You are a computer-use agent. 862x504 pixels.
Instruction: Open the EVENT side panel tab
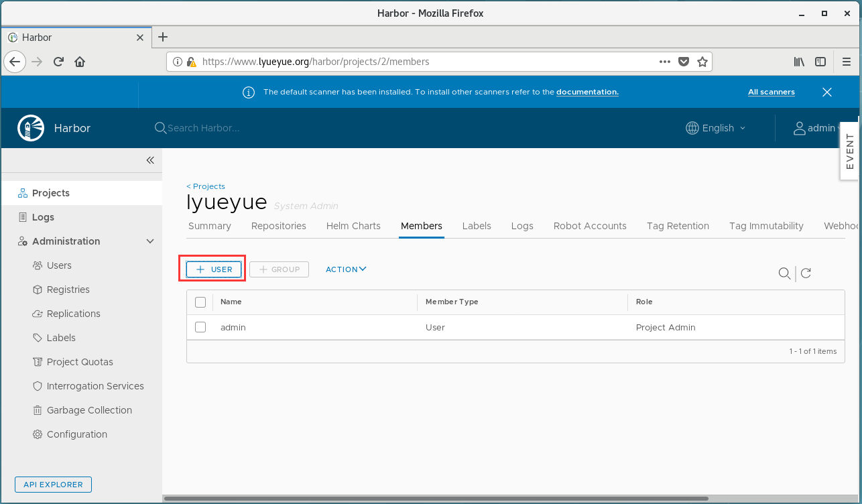pos(849,151)
